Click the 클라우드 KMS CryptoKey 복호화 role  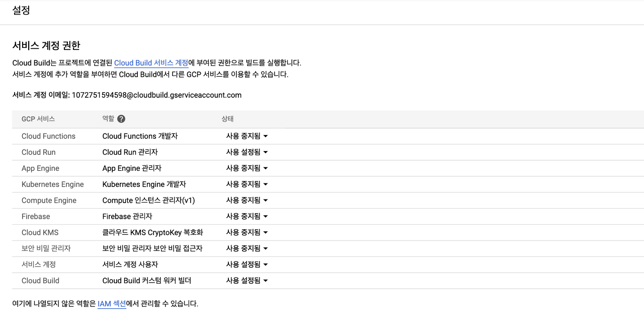(x=152, y=232)
